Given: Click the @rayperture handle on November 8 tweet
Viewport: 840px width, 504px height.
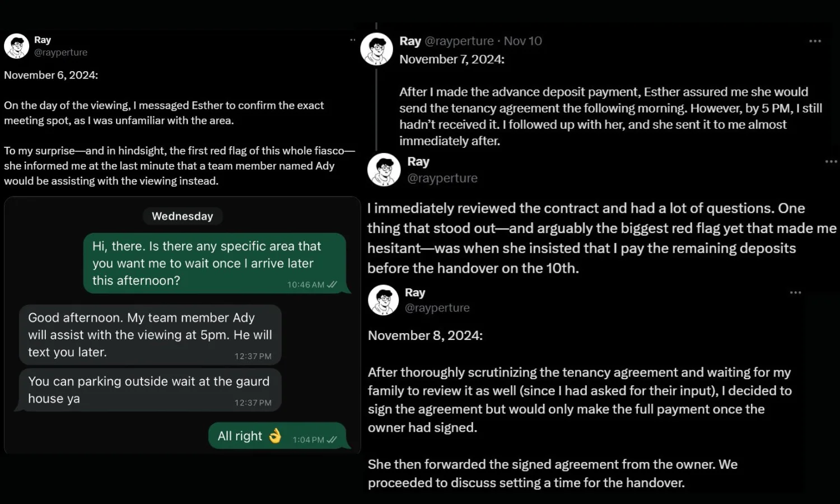Looking at the screenshot, I should (437, 307).
